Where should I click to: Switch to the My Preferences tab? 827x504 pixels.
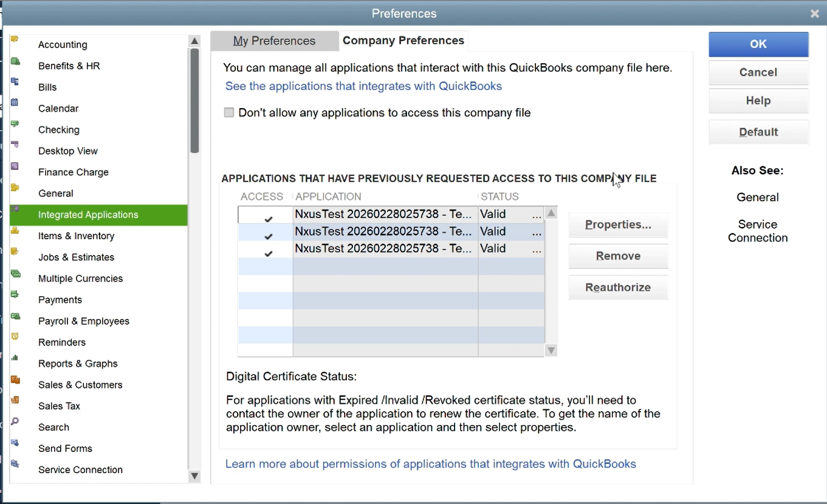pyautogui.click(x=274, y=41)
